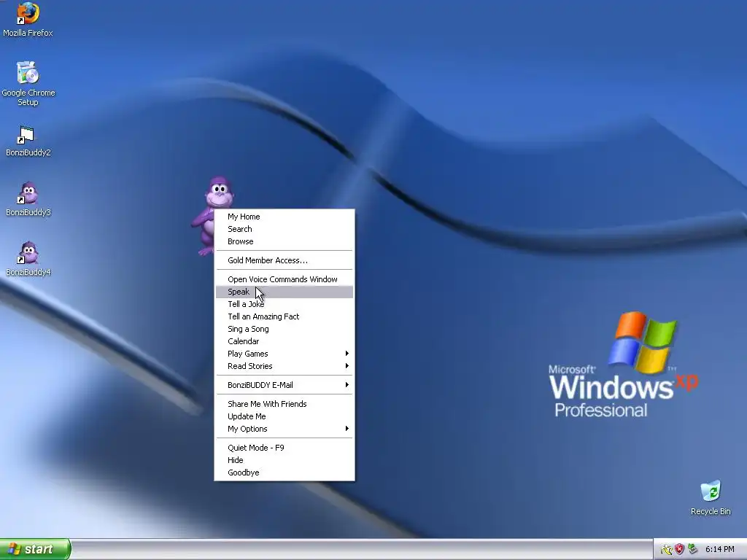The image size is (747, 560).
Task: Open the Play Games menu entry
Action: pyautogui.click(x=285, y=354)
